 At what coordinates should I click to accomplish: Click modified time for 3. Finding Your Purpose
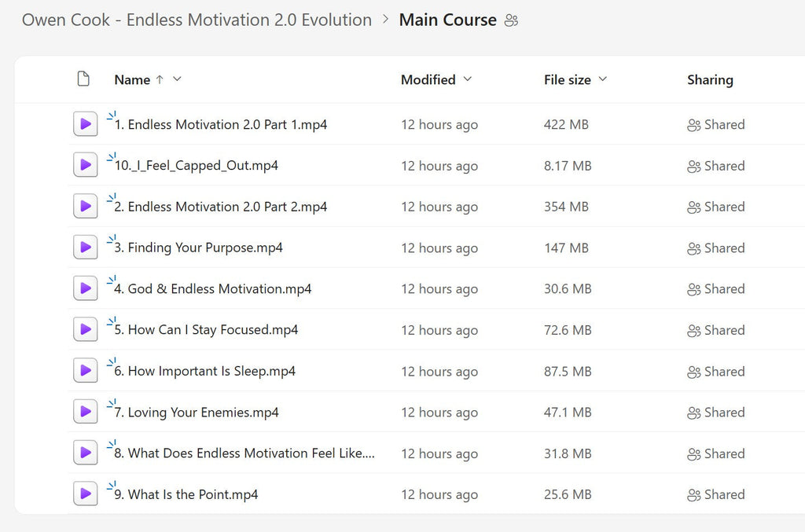(x=439, y=248)
